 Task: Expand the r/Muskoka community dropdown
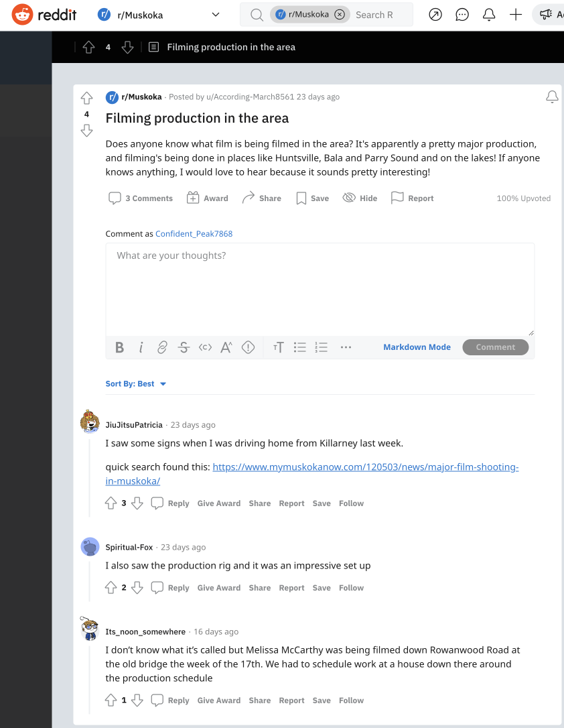[x=215, y=15]
